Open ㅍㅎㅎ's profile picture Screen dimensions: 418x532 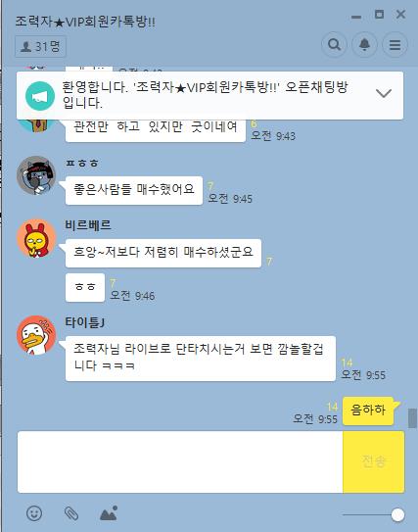click(x=36, y=175)
